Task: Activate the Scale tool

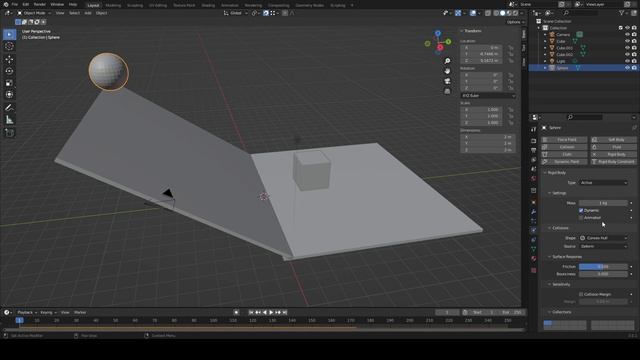Action: (x=9, y=83)
